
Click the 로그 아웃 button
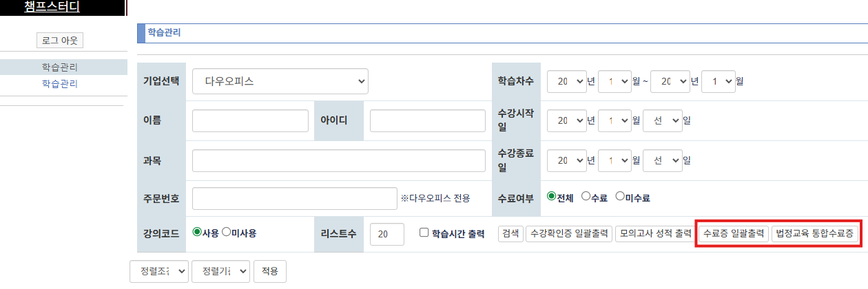tap(60, 41)
